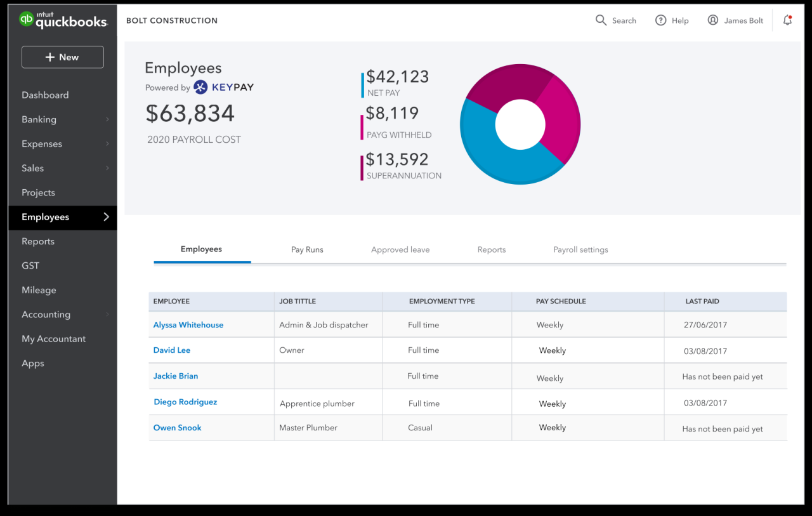Switch to the Approved leave tab
The height and width of the screenshot is (516, 812).
pyautogui.click(x=400, y=250)
